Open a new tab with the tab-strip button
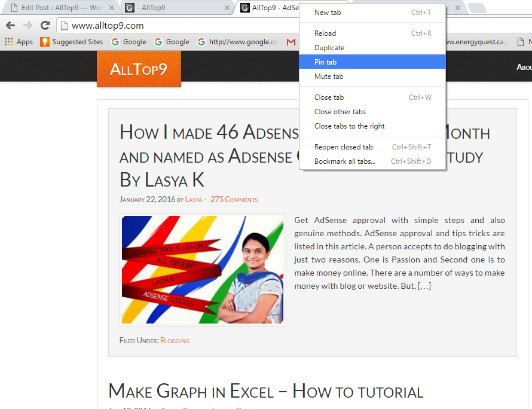Image resolution: width=532 pixels, height=409 pixels. (478, 8)
